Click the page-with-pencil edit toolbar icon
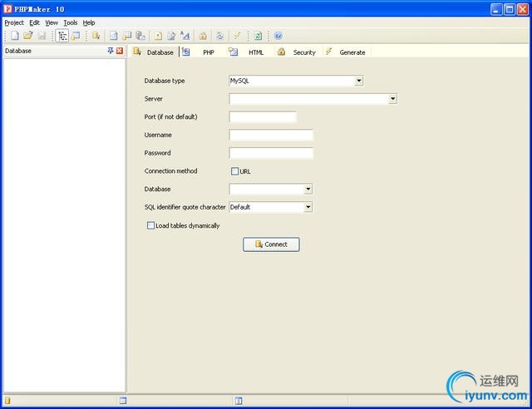This screenshot has width=532, height=409. 171,36
